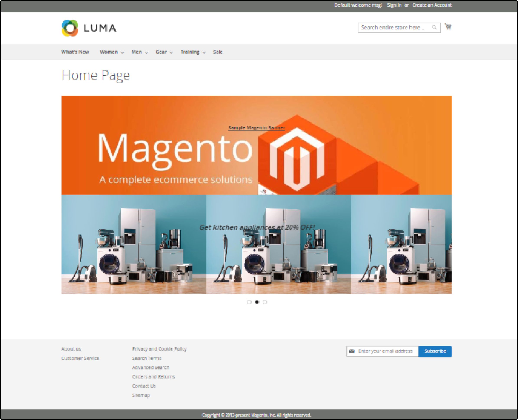
Task: Open the About us footer link
Action: coord(71,349)
